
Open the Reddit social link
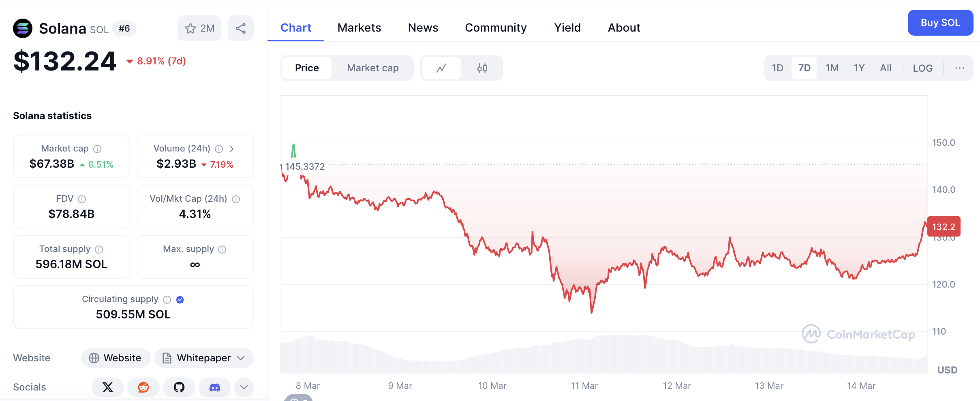[x=143, y=387]
